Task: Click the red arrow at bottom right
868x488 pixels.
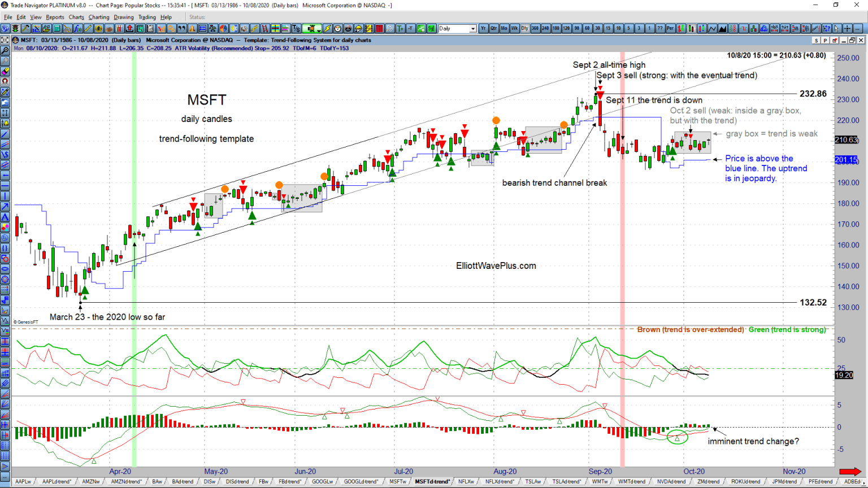Action: pos(850,471)
